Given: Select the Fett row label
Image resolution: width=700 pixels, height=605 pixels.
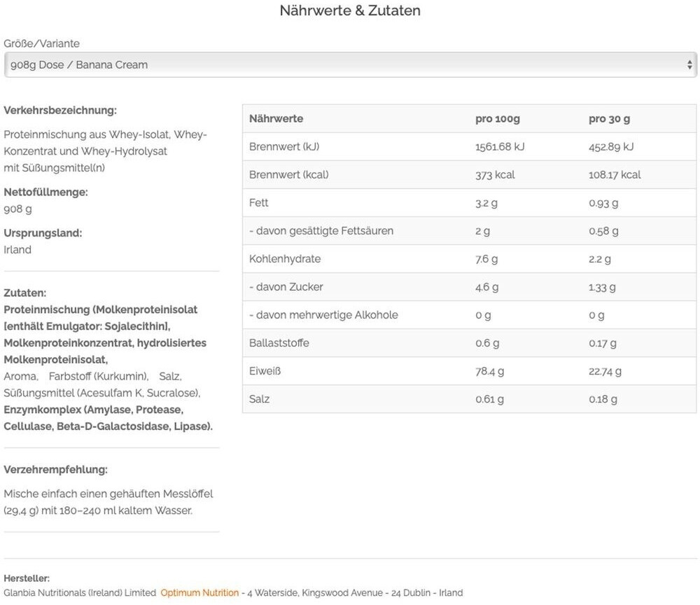Looking at the screenshot, I should point(259,203).
